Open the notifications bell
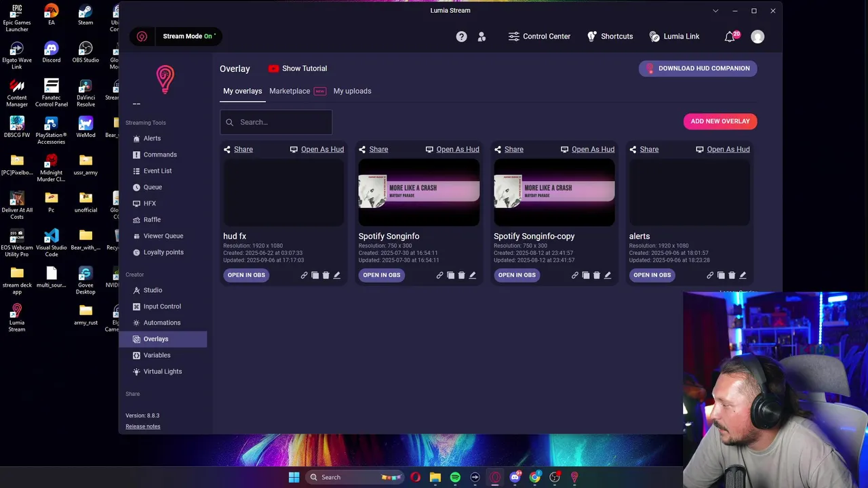This screenshot has height=488, width=868. [730, 37]
